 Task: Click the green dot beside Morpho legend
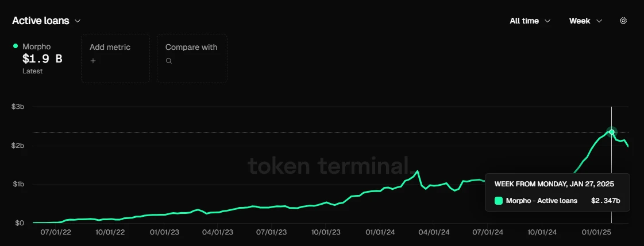[16, 46]
